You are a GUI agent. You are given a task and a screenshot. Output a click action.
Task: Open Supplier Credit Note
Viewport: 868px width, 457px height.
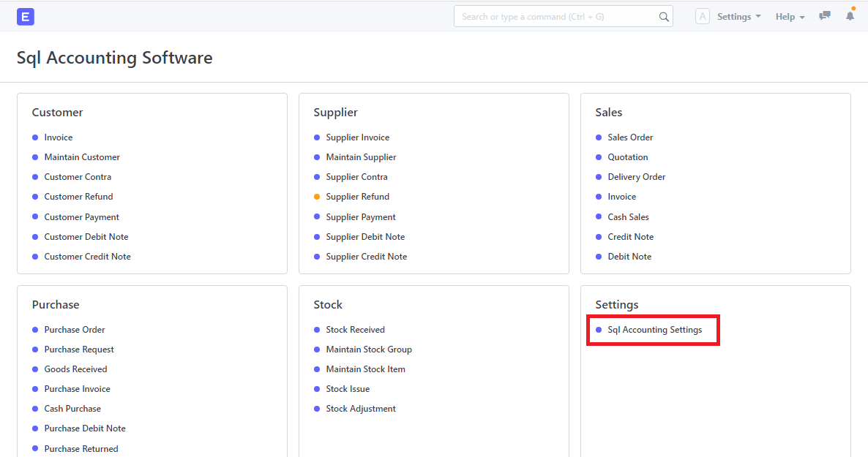367,257
